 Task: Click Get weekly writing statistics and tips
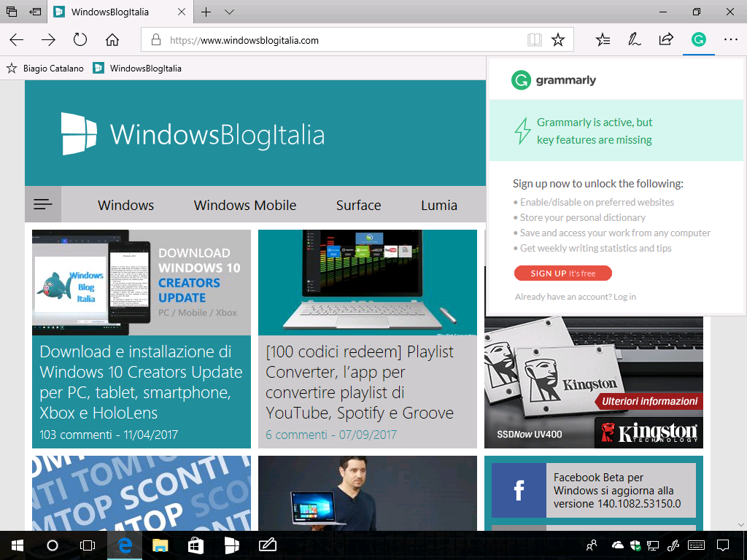(595, 248)
